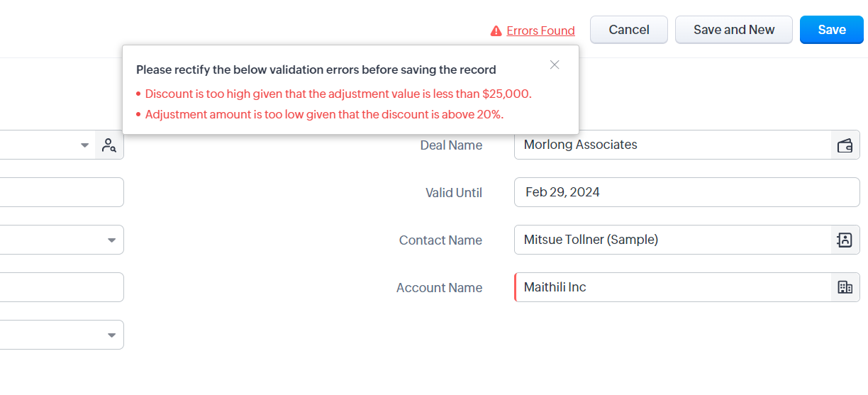Select the Valid Until date field
This screenshot has height=395, width=868.
click(x=686, y=192)
